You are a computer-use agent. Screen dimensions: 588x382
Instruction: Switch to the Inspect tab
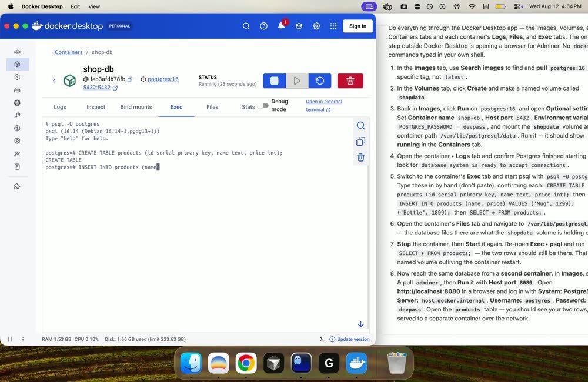pos(96,107)
